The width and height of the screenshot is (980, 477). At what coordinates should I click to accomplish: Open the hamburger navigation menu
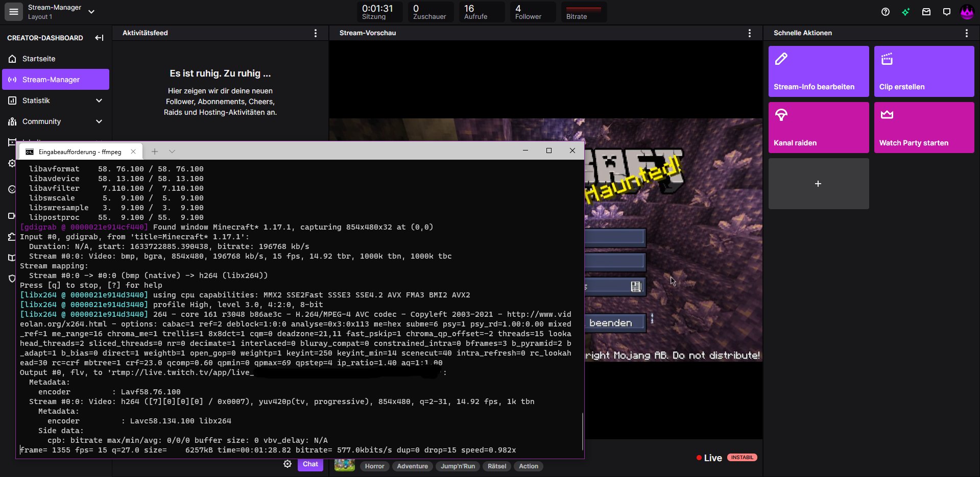click(14, 12)
